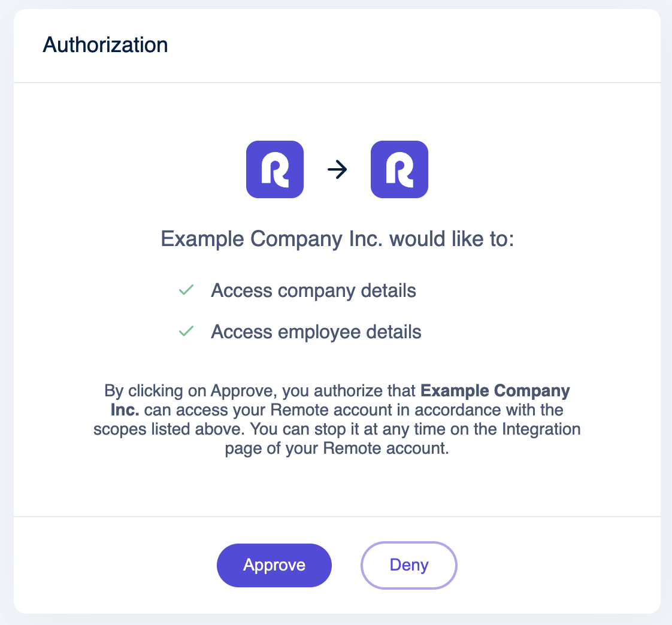Click the bold 'Example Company' text in the disclaimer
The height and width of the screenshot is (625, 672).
[495, 391]
